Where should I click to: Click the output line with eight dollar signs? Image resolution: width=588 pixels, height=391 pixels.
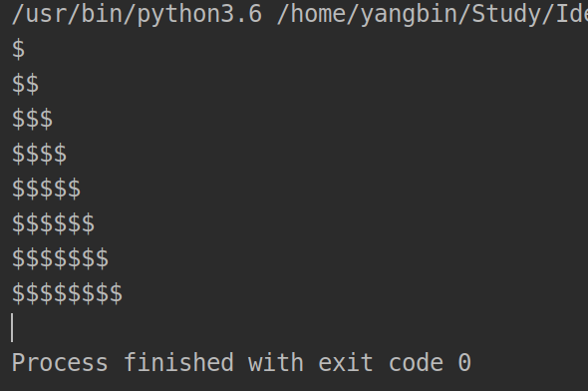pyautogui.click(x=67, y=293)
